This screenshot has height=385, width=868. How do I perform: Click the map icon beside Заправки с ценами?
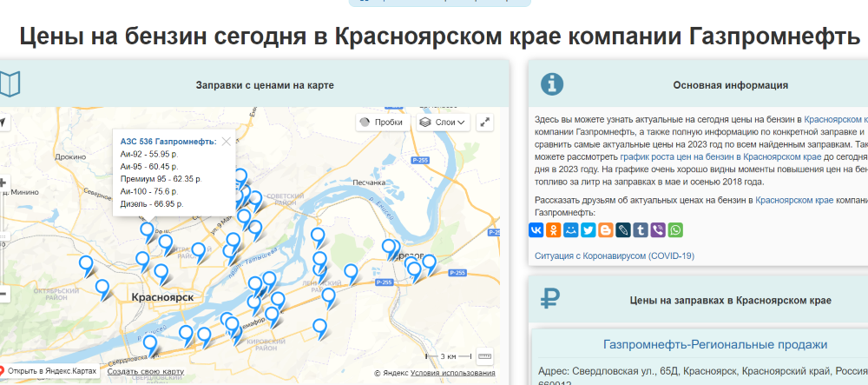(10, 84)
